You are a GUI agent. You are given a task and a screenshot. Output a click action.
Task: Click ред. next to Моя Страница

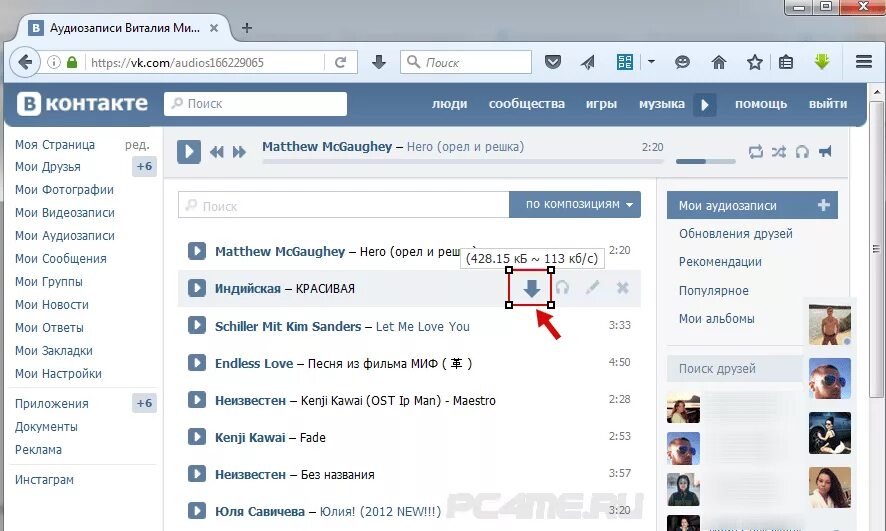coord(137,145)
